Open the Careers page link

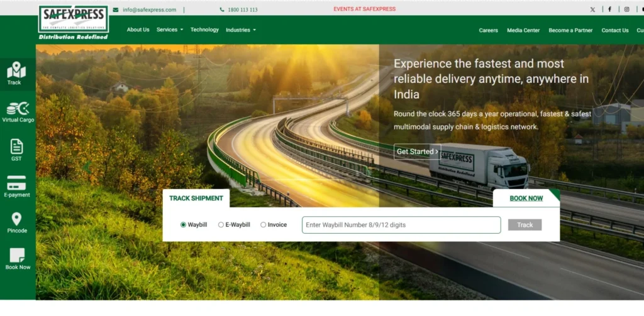click(488, 30)
